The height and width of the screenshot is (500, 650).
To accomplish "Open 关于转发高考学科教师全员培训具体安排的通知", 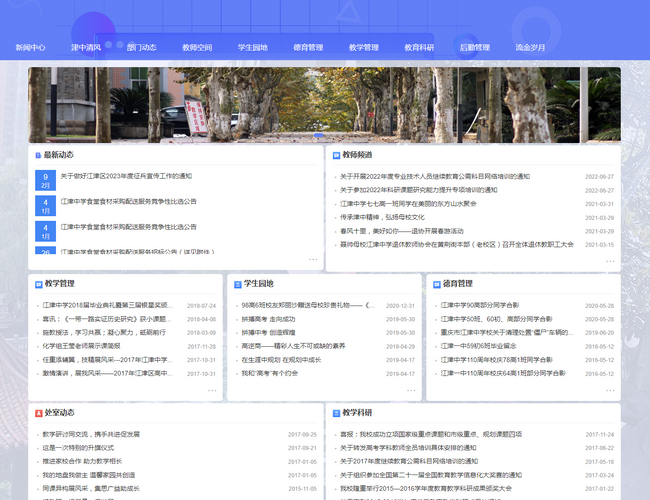I will [408, 448].
